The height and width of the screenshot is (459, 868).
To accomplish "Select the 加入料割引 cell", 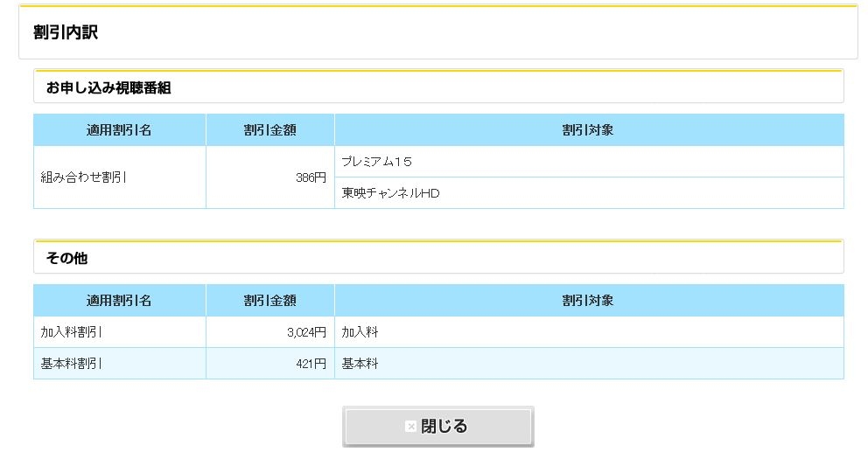I will (x=72, y=332).
